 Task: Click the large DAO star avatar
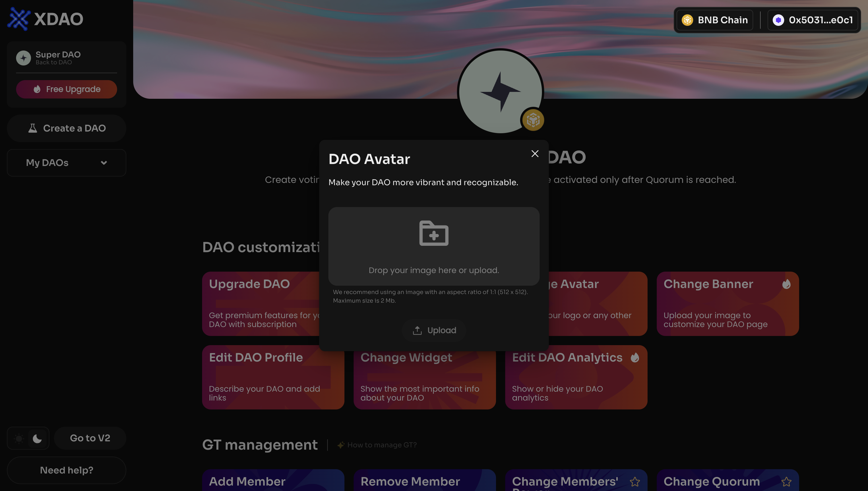point(501,91)
